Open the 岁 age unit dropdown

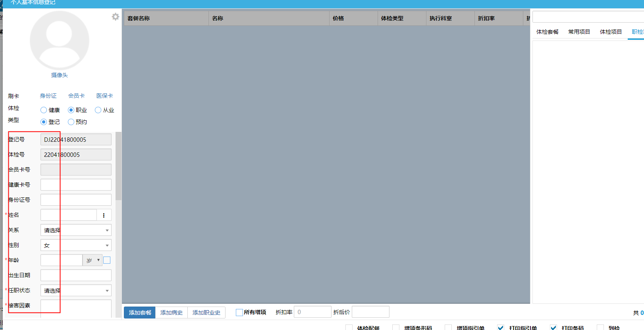point(93,260)
